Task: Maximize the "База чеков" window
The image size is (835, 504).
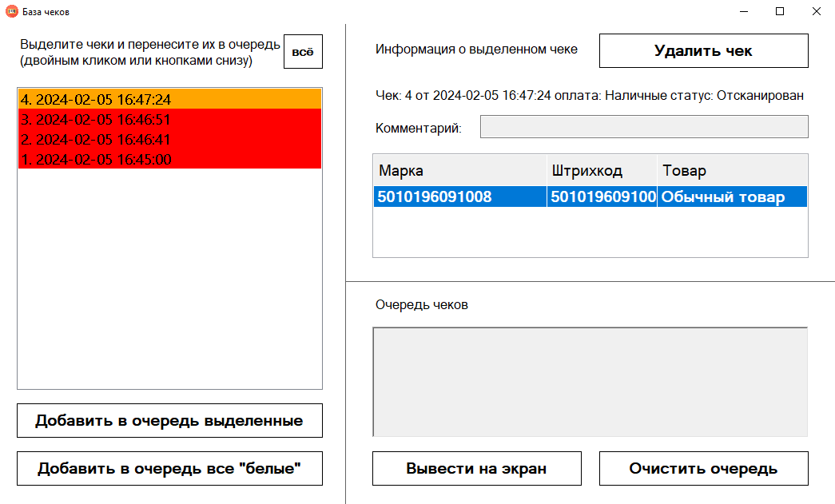Action: click(780, 11)
